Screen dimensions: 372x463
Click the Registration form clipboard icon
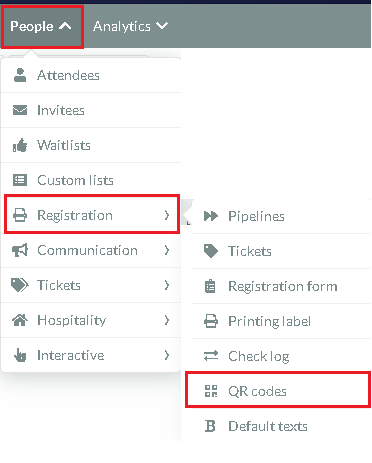point(210,286)
